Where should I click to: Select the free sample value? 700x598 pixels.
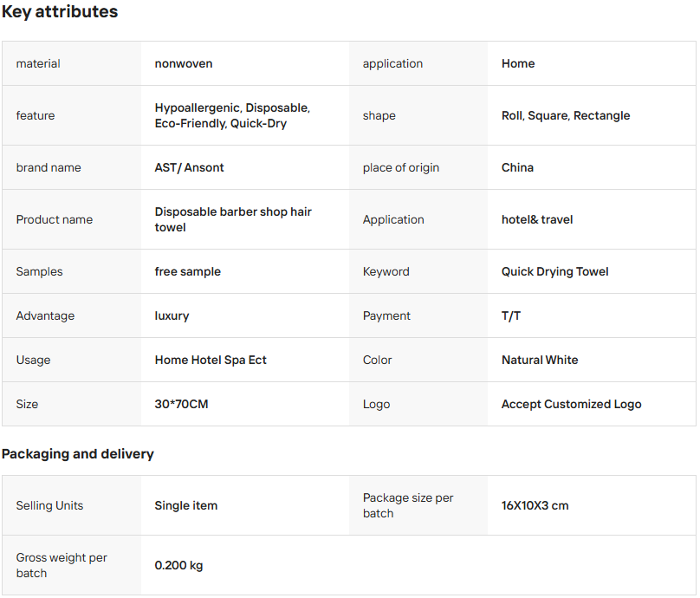pyautogui.click(x=188, y=271)
